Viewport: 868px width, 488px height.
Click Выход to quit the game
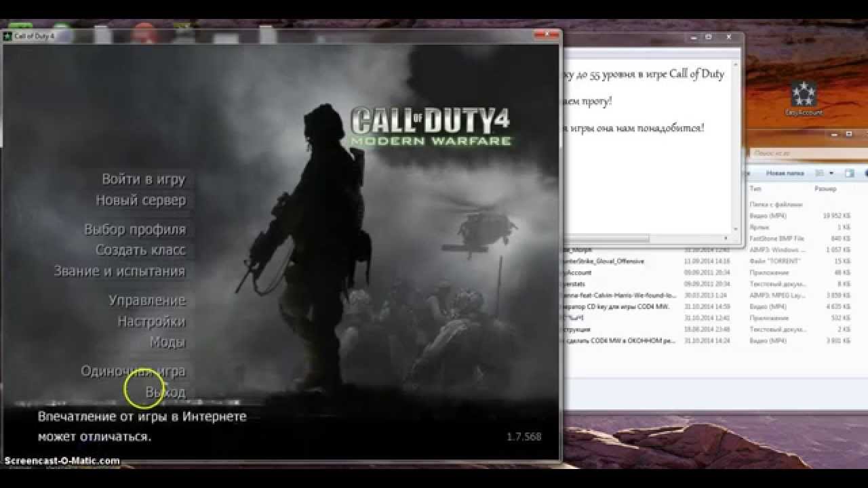(x=165, y=392)
